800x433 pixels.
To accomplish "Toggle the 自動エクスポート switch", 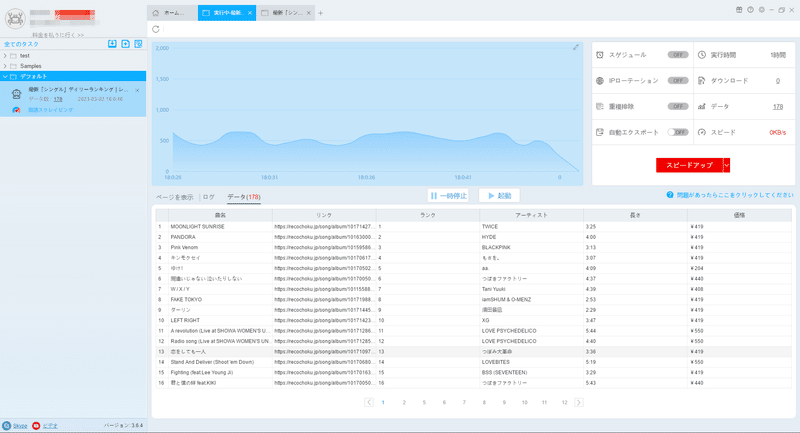I will 678,132.
